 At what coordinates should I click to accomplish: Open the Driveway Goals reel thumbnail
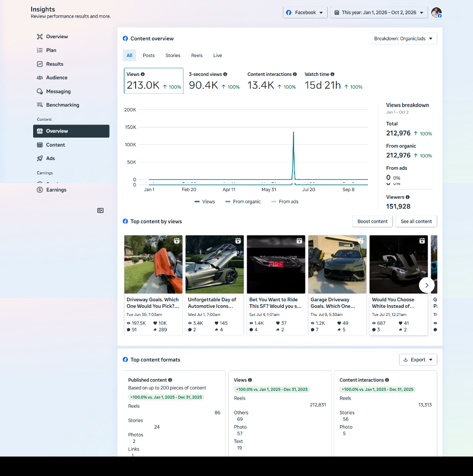(153, 265)
